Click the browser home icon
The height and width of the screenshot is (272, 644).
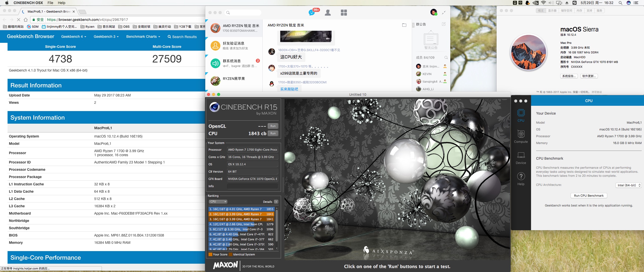point(26,20)
